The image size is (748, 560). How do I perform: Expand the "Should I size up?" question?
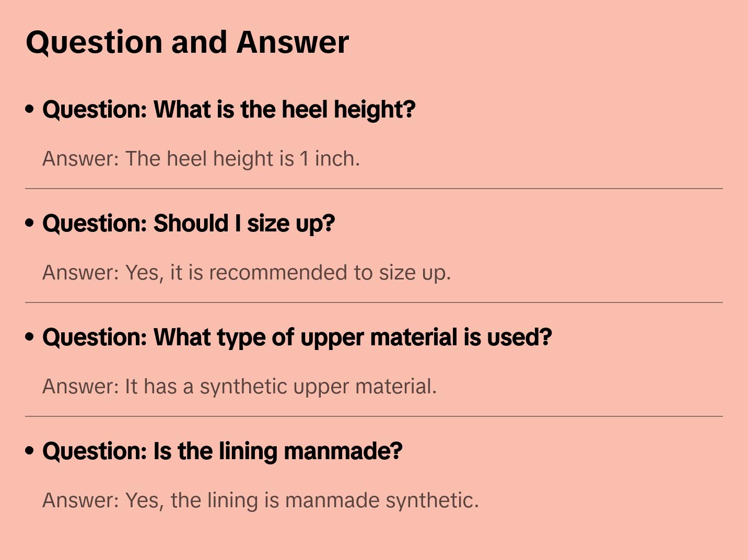click(189, 224)
